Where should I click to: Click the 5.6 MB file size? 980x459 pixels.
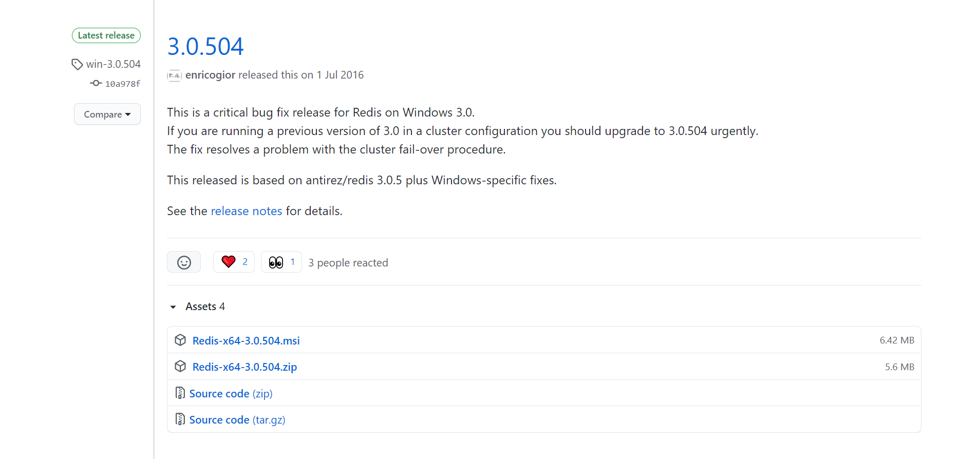click(899, 367)
